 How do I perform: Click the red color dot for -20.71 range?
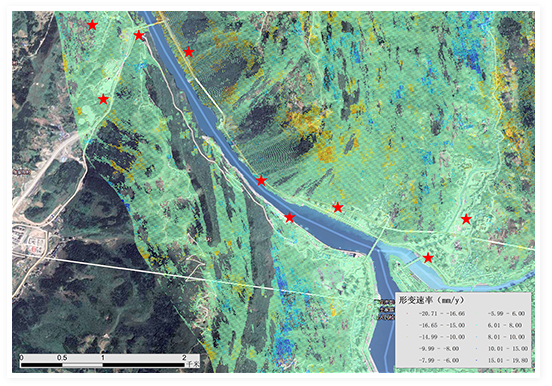pos(407,313)
